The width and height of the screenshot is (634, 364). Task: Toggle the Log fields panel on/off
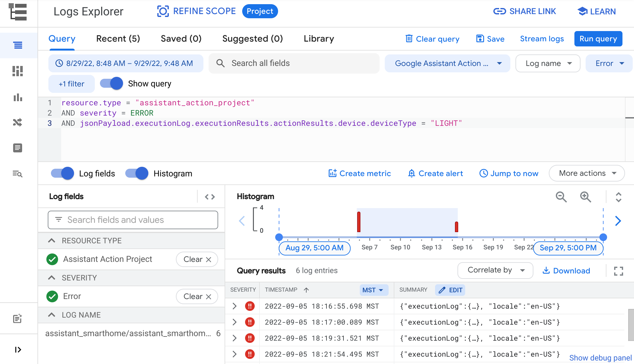click(x=63, y=174)
